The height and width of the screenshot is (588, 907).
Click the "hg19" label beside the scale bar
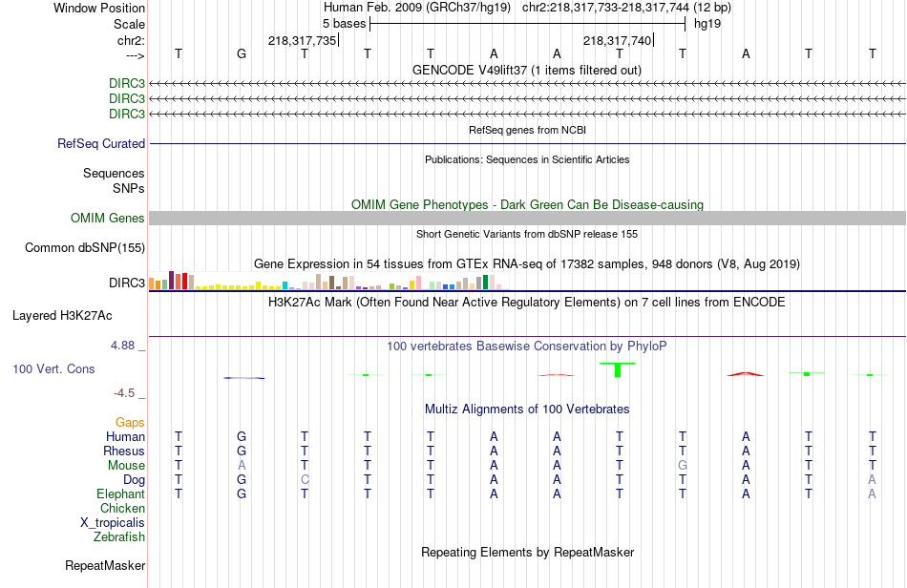[x=707, y=24]
